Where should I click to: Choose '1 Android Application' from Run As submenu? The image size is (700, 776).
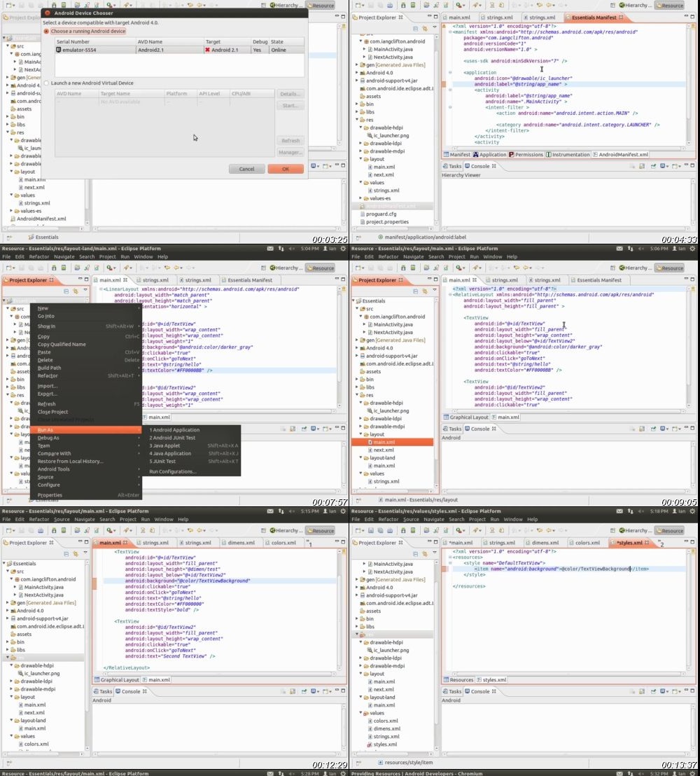tap(174, 430)
